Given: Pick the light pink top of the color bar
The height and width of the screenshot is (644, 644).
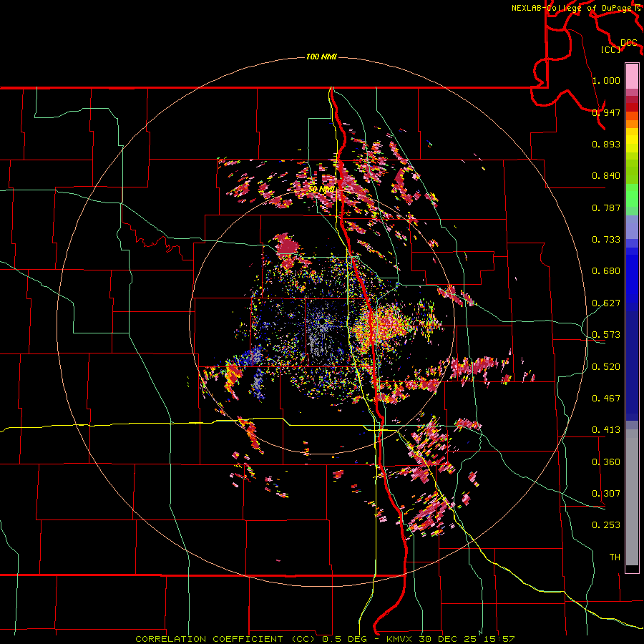Looking at the screenshot, I should [x=632, y=76].
